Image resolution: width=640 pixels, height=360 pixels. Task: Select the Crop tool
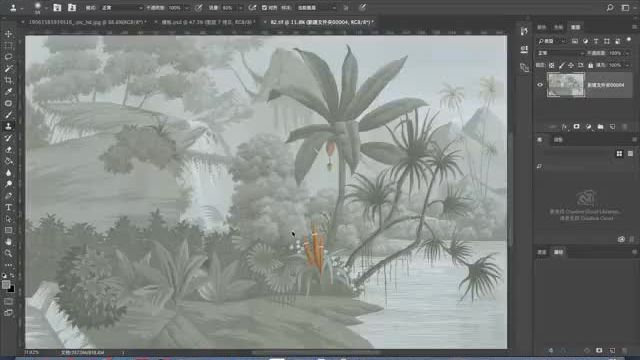tap(8, 80)
